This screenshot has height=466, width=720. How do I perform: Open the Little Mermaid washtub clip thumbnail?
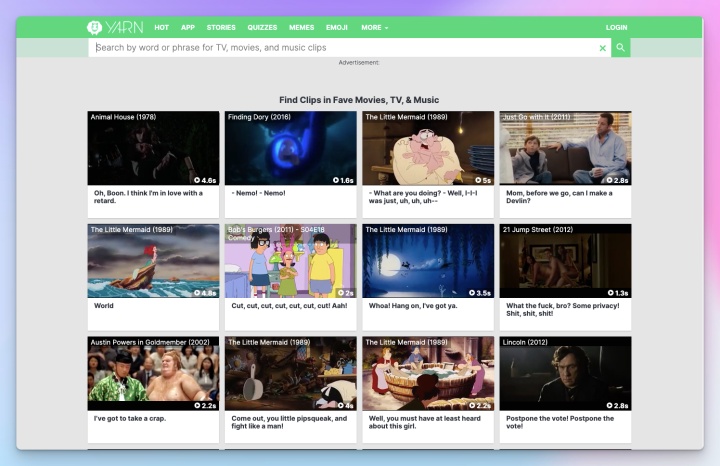point(428,373)
